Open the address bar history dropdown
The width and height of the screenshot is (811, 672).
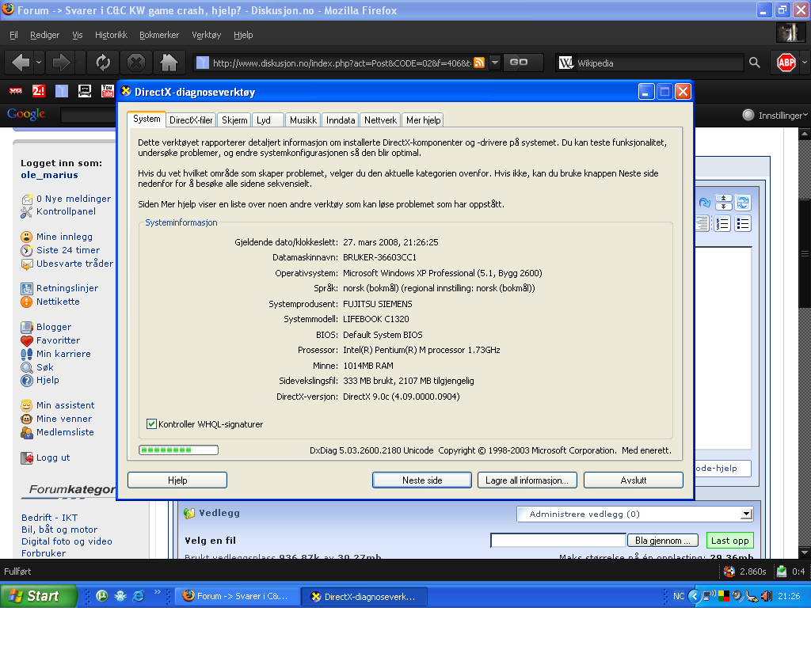pos(494,63)
